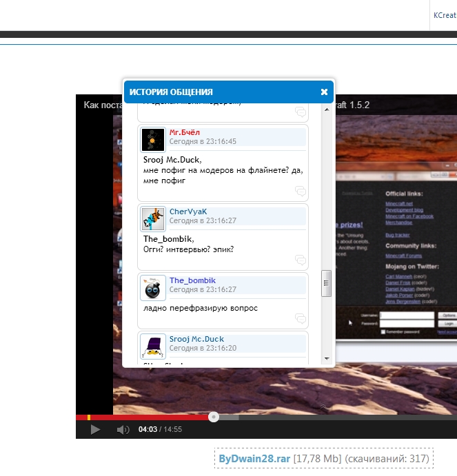Click chat scrollbar down arrow

327,358
